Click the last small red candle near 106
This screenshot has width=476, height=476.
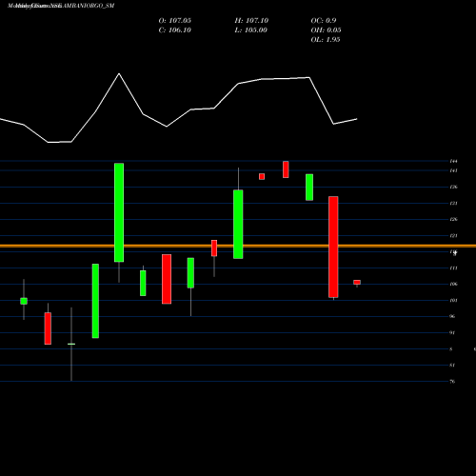[x=357, y=282]
